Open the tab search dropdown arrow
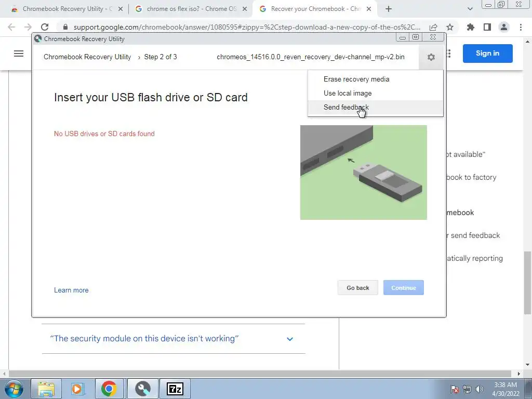532x399 pixels. click(x=470, y=9)
